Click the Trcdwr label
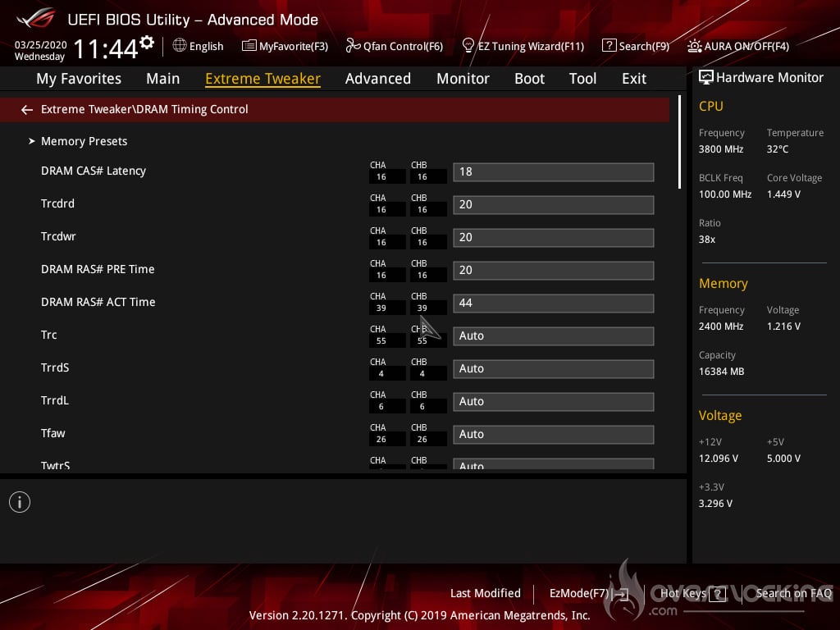 58,236
